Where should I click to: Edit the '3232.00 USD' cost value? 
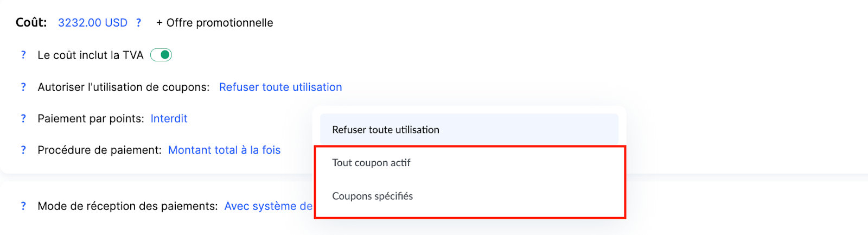(x=93, y=23)
